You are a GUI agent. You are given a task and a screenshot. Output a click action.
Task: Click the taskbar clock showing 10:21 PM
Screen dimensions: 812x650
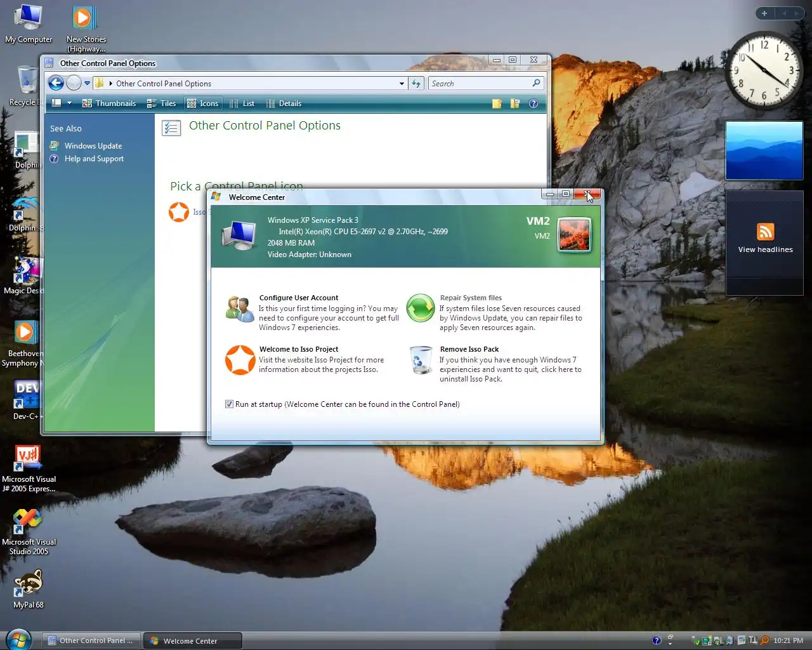click(788, 640)
